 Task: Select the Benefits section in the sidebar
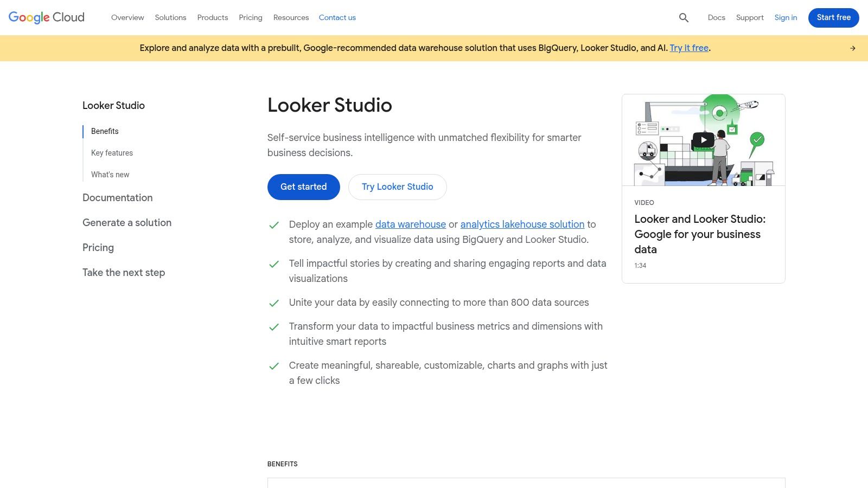[x=105, y=131]
